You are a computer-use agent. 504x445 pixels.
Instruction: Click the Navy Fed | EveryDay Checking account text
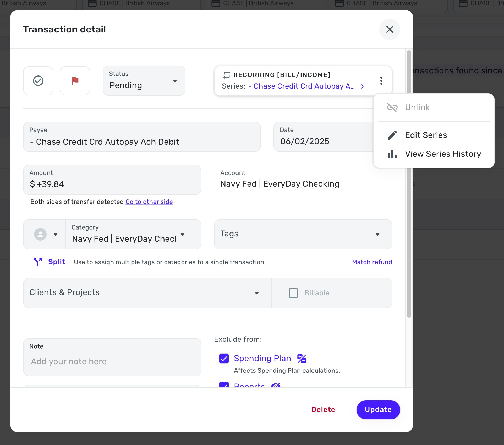pos(280,184)
